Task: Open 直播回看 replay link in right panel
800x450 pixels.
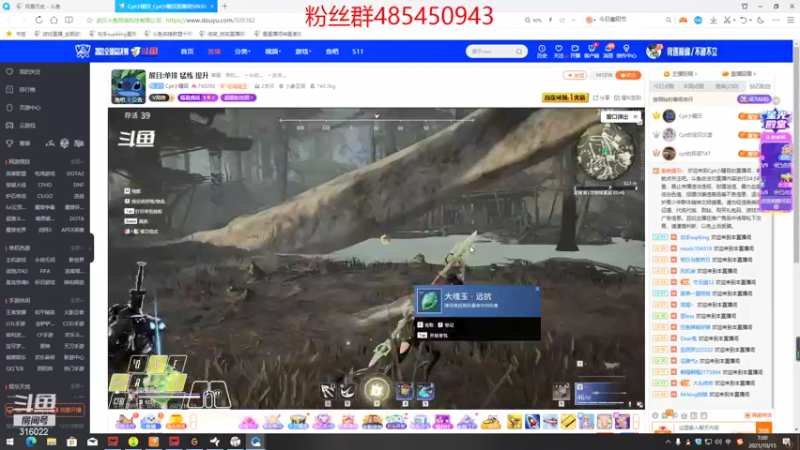Action: coord(739,74)
